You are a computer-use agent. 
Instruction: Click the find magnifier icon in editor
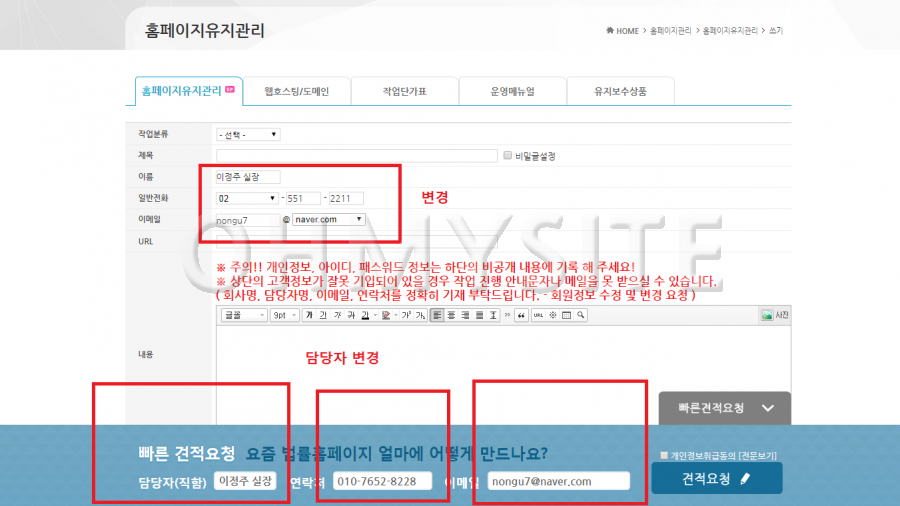click(580, 315)
